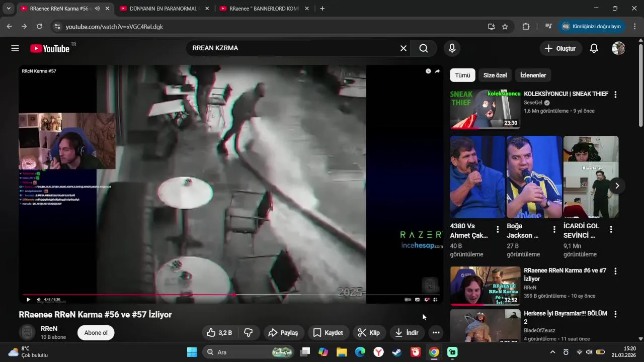The image size is (644, 362).
Task: Open the YouTube hamburger guide menu
Action: click(15, 48)
